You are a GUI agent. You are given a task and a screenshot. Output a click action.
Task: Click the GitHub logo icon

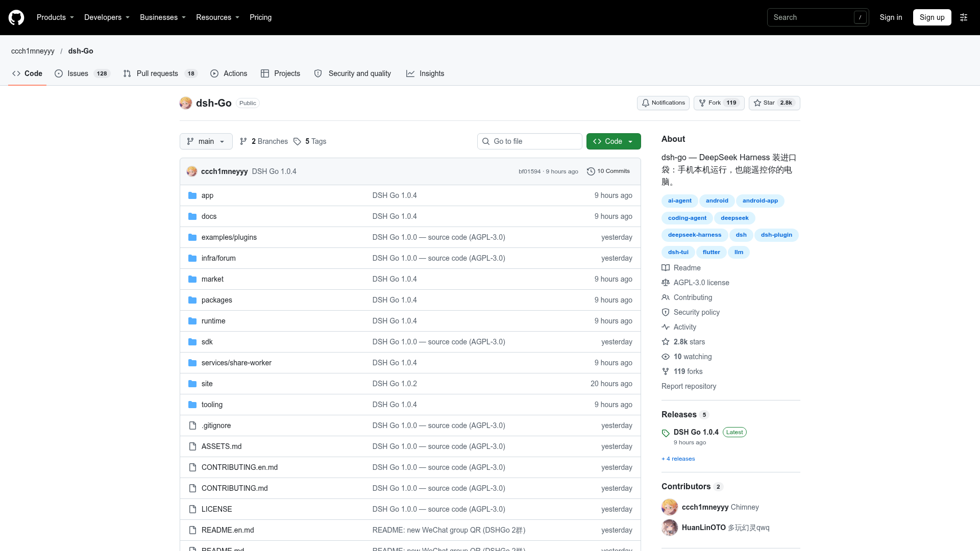click(x=16, y=17)
